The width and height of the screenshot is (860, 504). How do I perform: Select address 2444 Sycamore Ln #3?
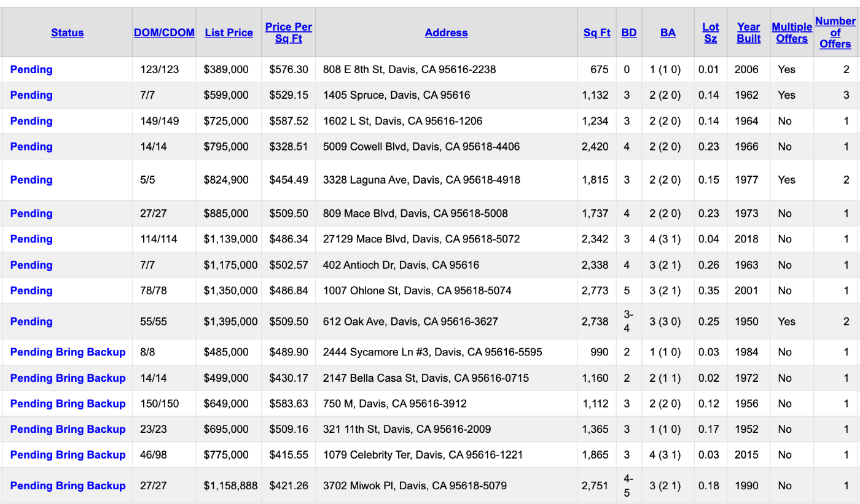point(432,352)
